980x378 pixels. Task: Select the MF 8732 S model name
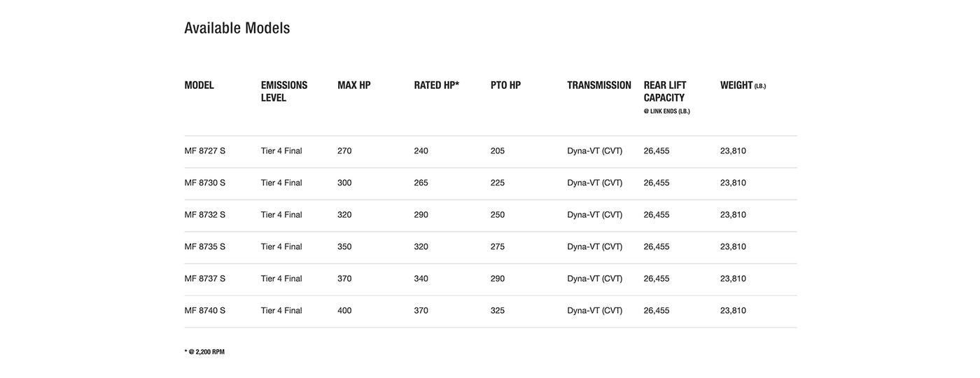[x=205, y=215]
